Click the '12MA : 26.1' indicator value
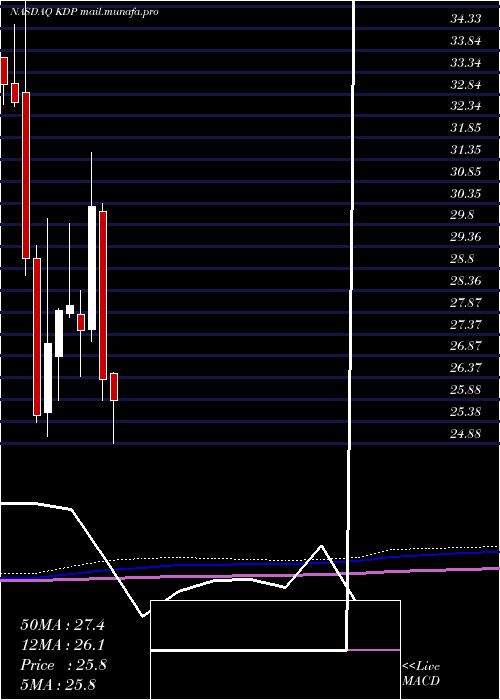 click(62, 645)
